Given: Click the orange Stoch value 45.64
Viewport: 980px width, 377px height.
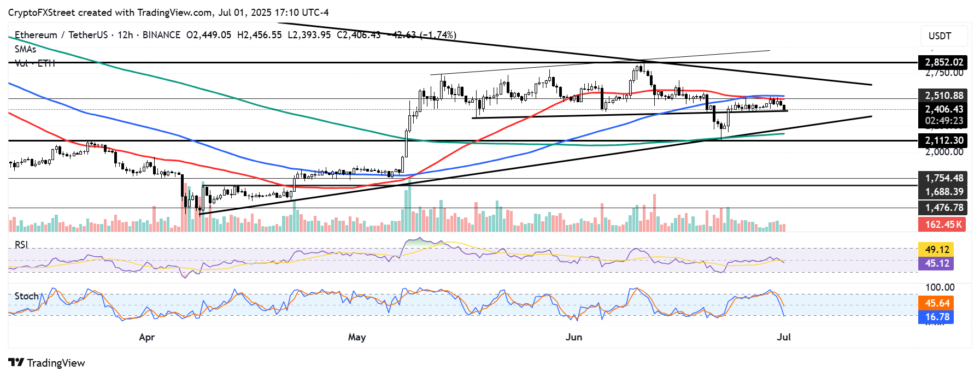Looking at the screenshot, I should coord(937,303).
